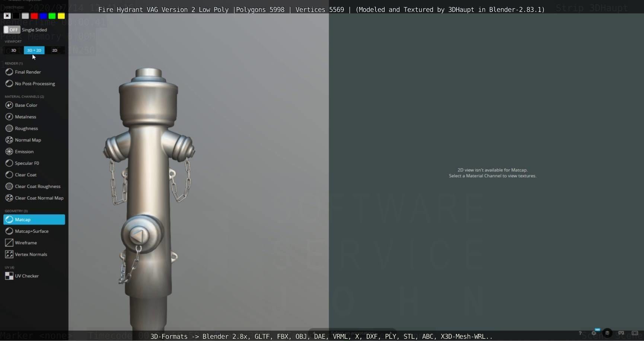Toggle the Single Sided OFF switch
Screen dimensions: 644x341
click(x=12, y=30)
